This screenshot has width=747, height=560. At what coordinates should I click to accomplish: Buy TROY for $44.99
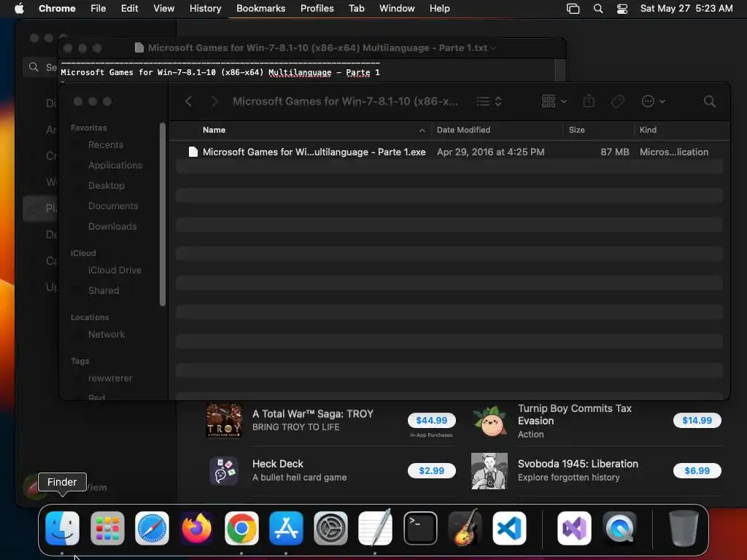432,421
